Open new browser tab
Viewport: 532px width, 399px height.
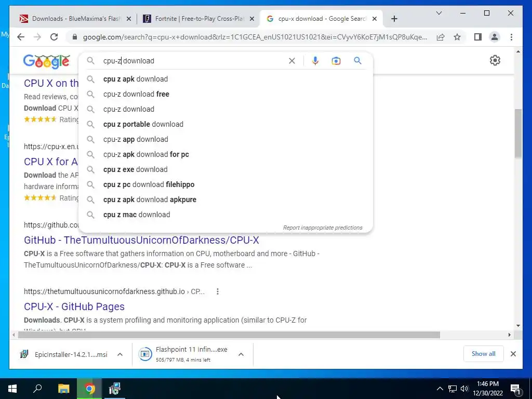pos(394,19)
